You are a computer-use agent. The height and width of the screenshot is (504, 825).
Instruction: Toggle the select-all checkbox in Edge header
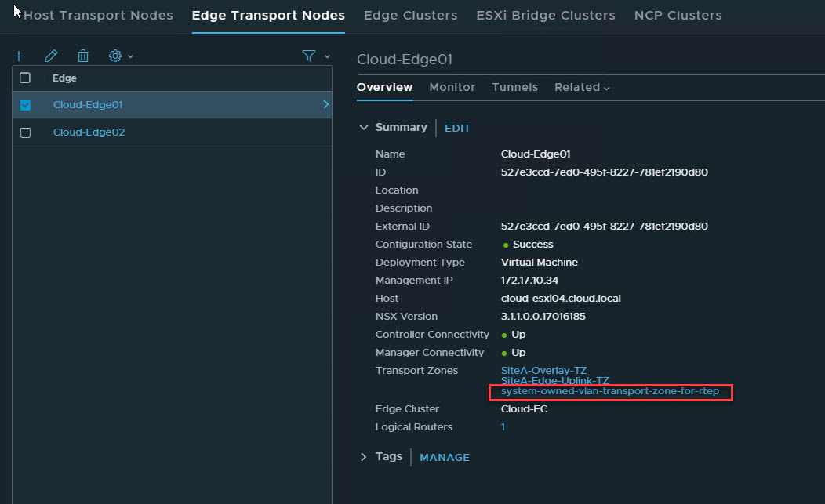click(x=25, y=78)
